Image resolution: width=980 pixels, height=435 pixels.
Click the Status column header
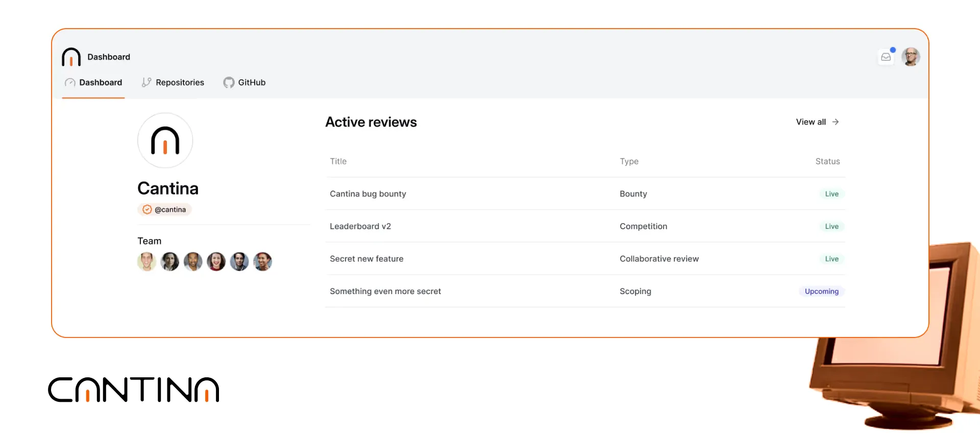(x=827, y=161)
